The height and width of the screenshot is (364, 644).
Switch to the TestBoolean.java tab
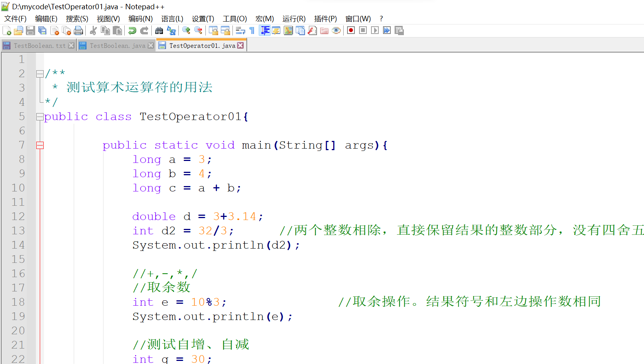[x=117, y=46]
